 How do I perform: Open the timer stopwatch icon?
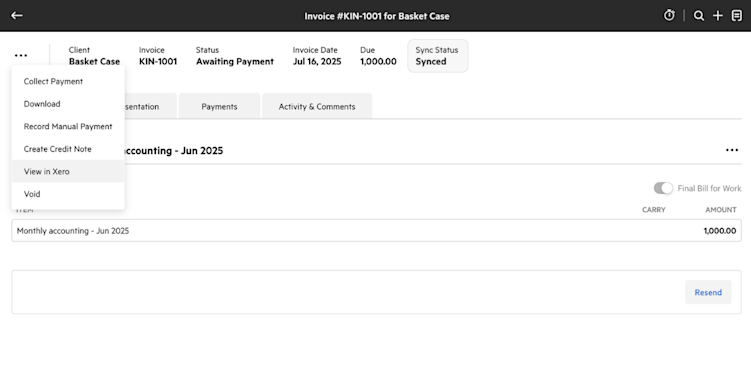point(669,15)
